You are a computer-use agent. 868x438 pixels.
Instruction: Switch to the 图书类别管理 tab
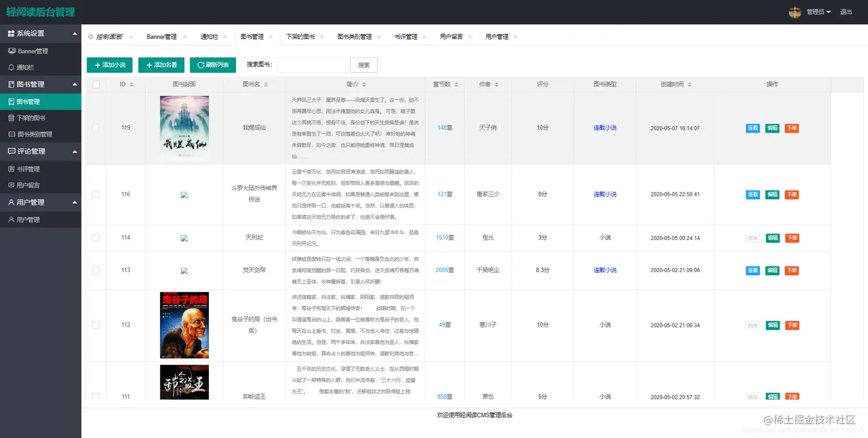[x=354, y=37]
